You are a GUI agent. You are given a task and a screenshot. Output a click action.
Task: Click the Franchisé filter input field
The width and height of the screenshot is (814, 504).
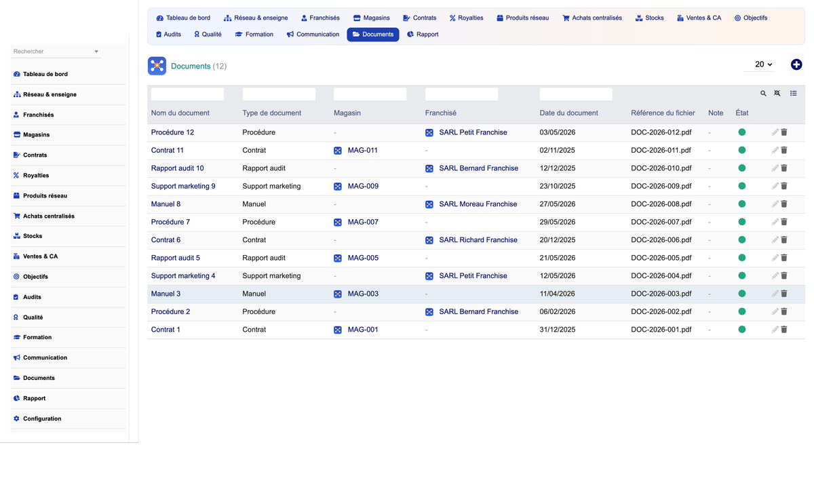[461, 94]
